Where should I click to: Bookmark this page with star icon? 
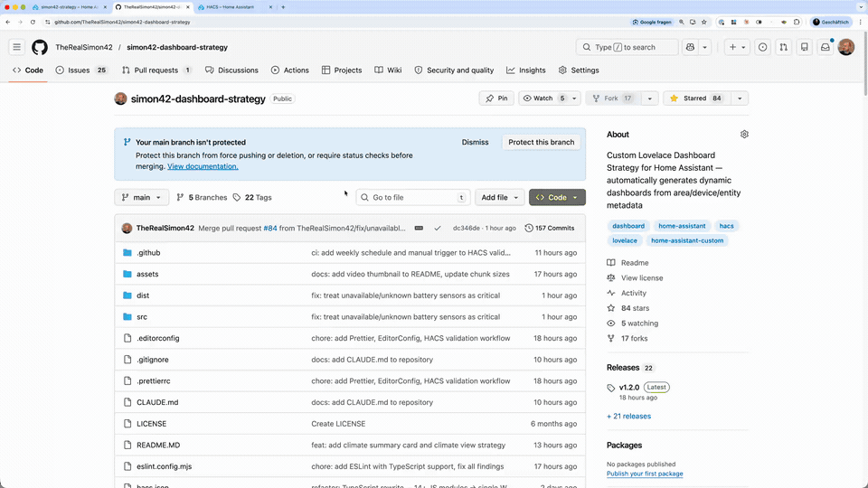click(704, 22)
